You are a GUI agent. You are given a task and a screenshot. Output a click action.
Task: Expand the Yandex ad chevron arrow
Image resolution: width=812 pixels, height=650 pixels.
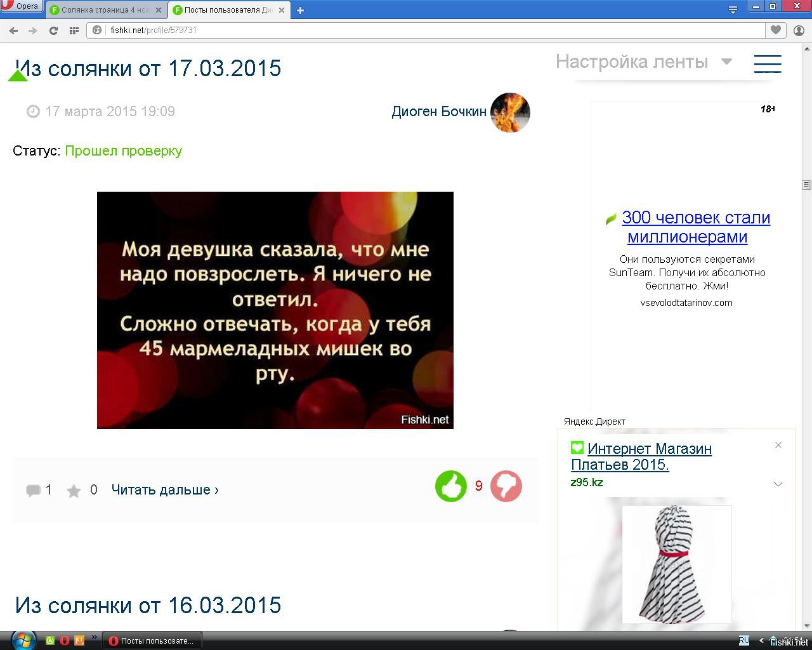pos(778,484)
